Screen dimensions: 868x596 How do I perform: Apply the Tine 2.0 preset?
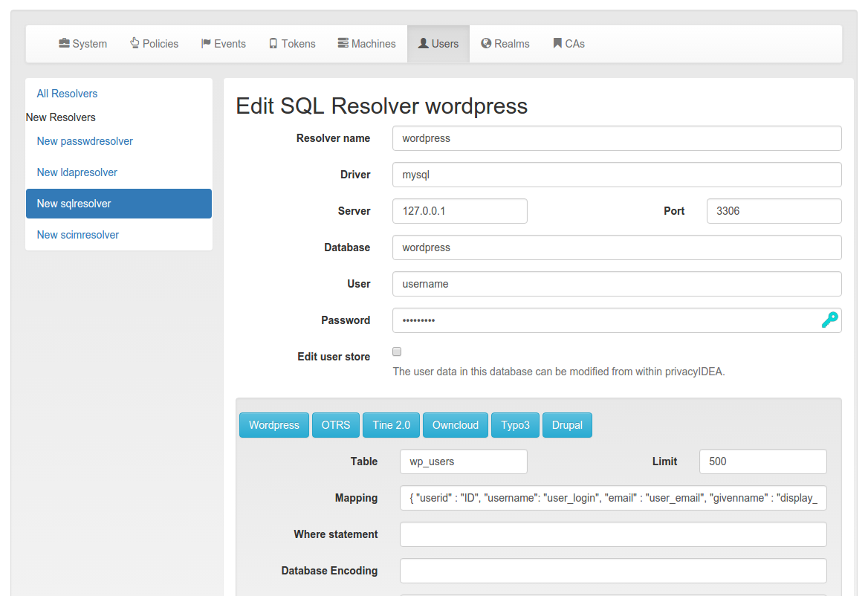click(x=391, y=425)
